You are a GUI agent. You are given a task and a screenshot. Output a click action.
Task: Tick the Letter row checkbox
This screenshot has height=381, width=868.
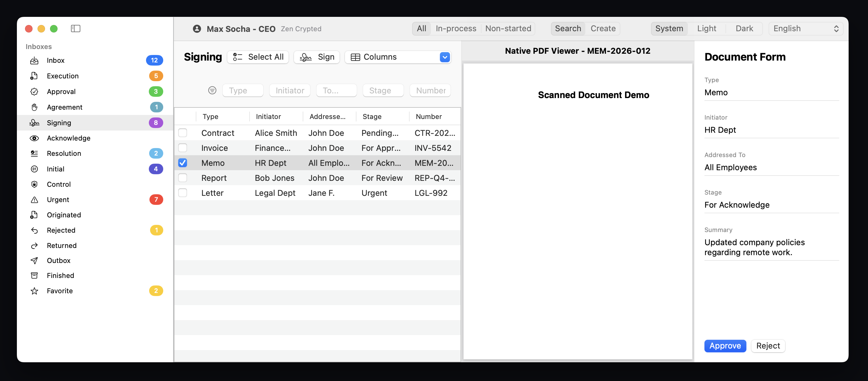(183, 193)
